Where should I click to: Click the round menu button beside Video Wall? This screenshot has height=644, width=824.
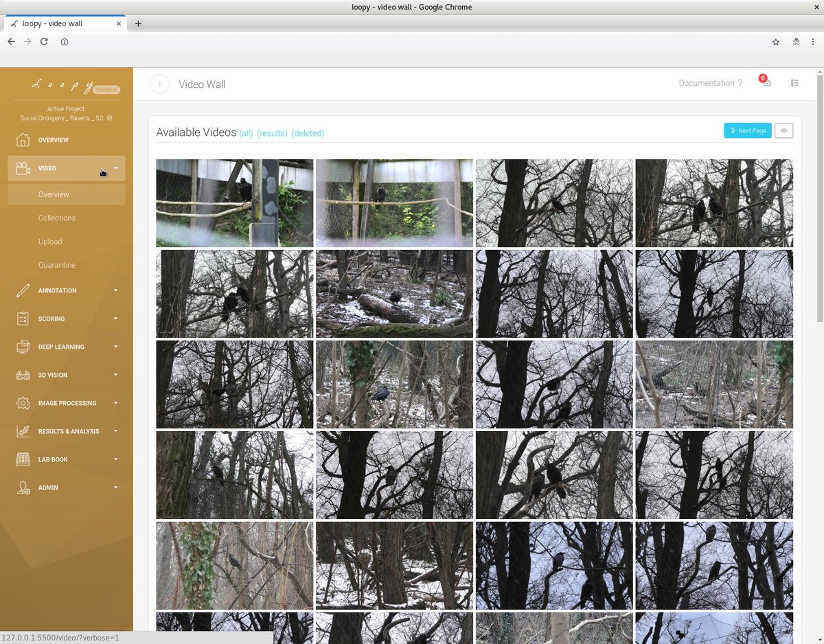(159, 84)
